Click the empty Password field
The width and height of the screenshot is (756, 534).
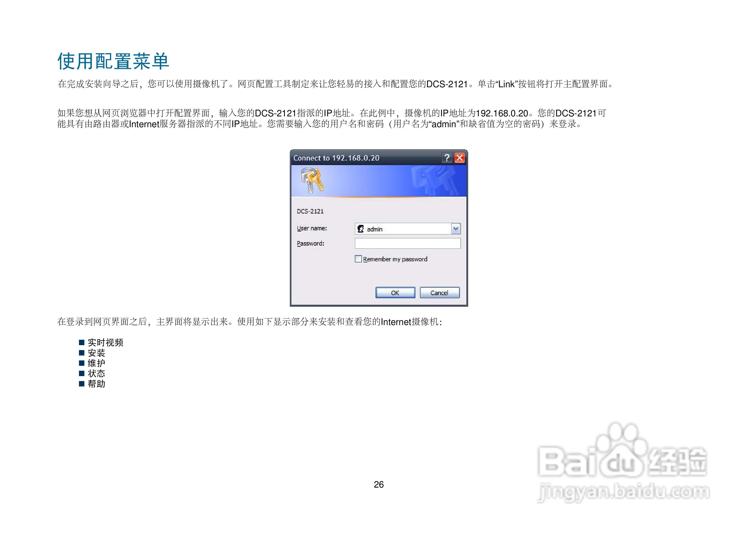point(408,244)
